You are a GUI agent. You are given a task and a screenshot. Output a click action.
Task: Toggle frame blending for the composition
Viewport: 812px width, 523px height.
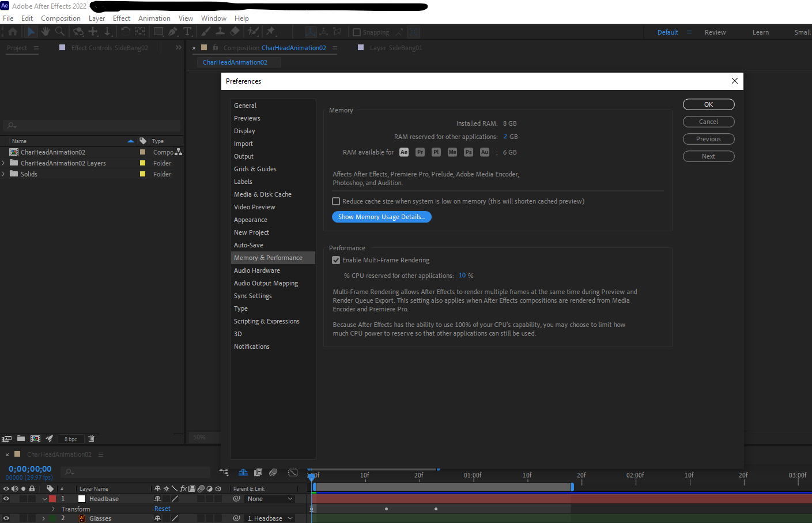click(x=258, y=472)
